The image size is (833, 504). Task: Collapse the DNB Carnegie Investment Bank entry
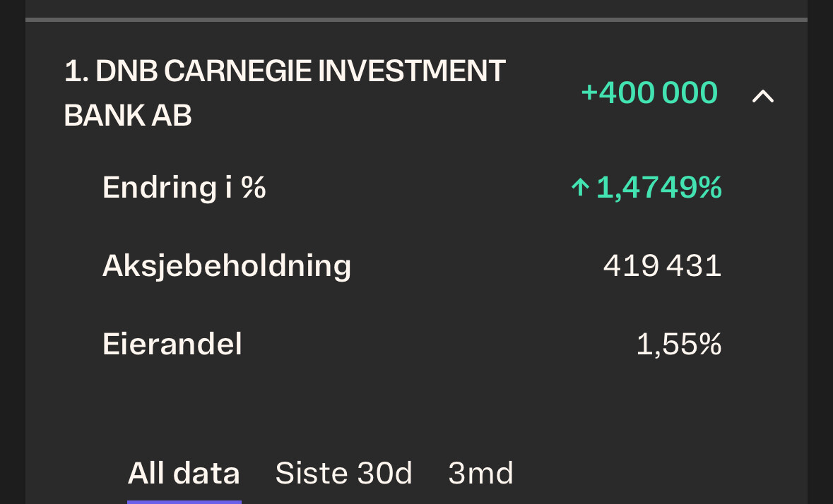click(x=762, y=95)
